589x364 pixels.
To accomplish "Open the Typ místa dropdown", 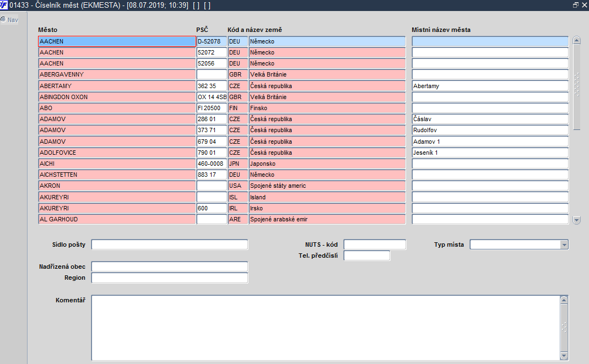I will click(x=564, y=245).
